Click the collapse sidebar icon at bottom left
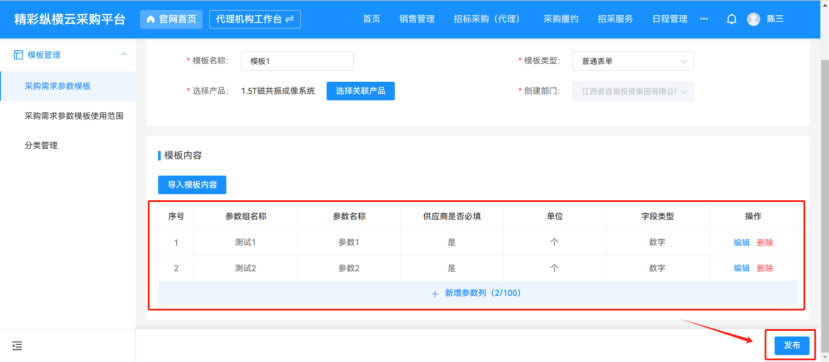 (x=17, y=346)
